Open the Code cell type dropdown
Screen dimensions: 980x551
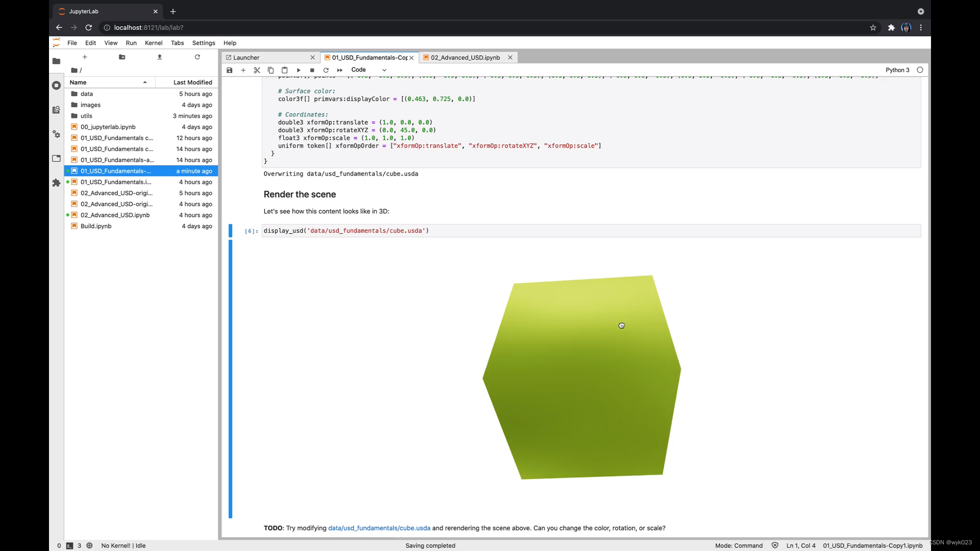tap(369, 70)
